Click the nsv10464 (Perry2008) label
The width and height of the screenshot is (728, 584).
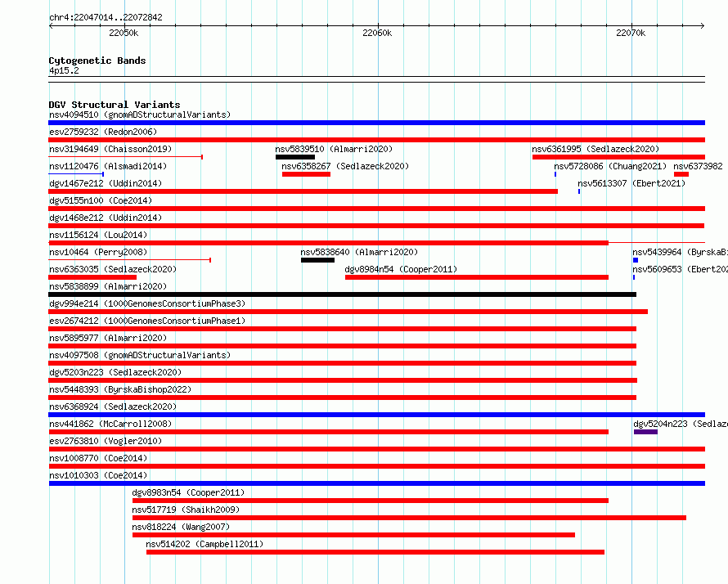tap(98, 252)
